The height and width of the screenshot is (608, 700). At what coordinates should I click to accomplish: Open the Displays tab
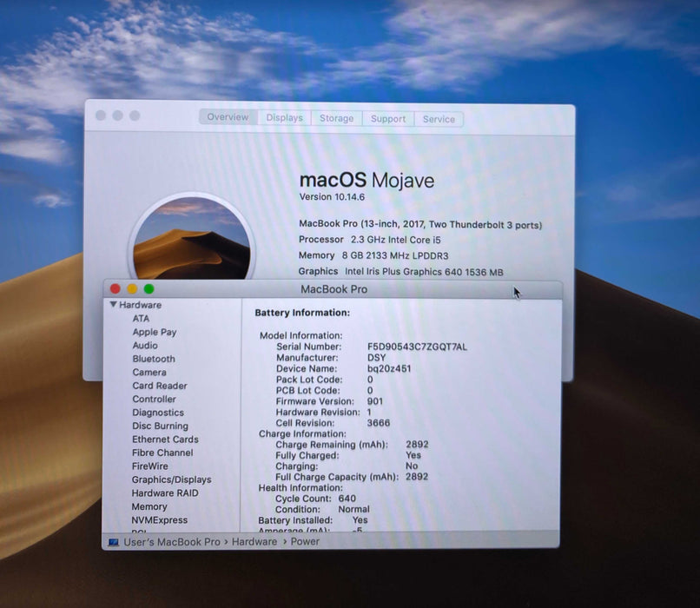click(x=284, y=118)
